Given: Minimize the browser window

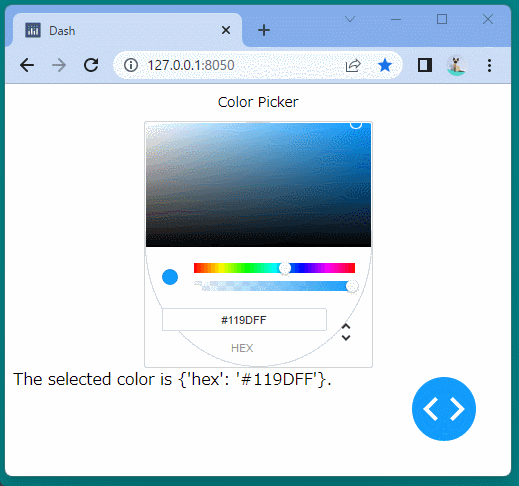Looking at the screenshot, I should (396, 19).
